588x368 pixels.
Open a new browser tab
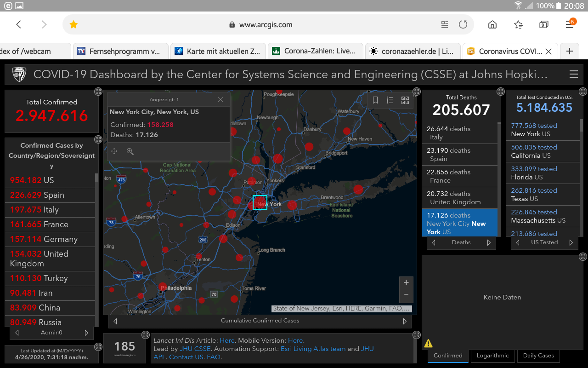(x=570, y=51)
